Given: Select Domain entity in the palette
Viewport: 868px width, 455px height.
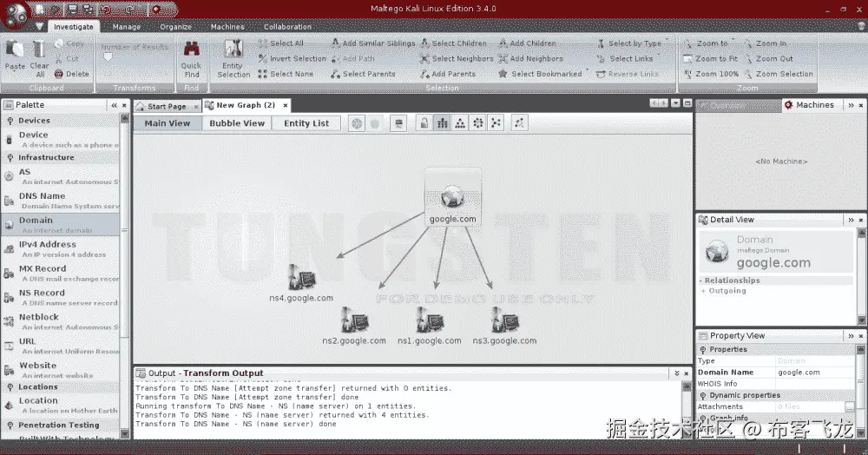Looking at the screenshot, I should (61, 224).
